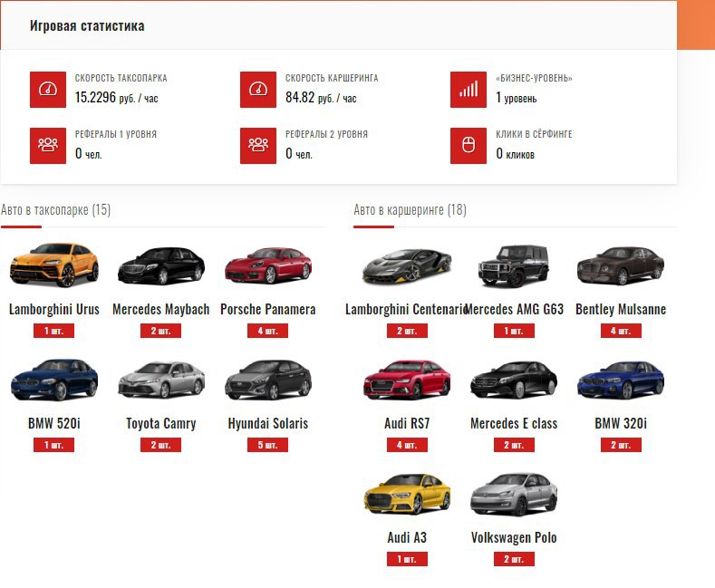Click the '1 шт.' badge under BMW 520i
This screenshot has height=588, width=715.
click(x=53, y=445)
